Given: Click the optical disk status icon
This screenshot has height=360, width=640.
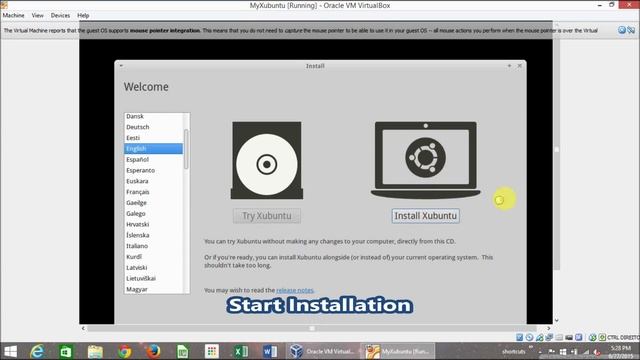Looking at the screenshot, I should [529, 337].
